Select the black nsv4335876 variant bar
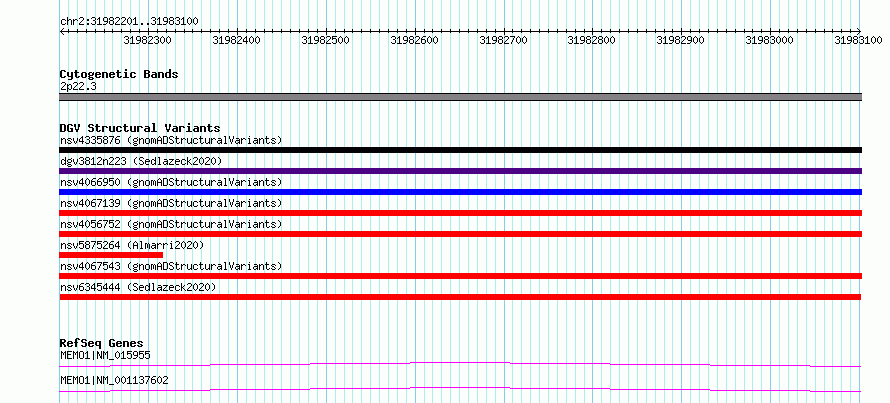This screenshot has width=890, height=403. (x=460, y=150)
